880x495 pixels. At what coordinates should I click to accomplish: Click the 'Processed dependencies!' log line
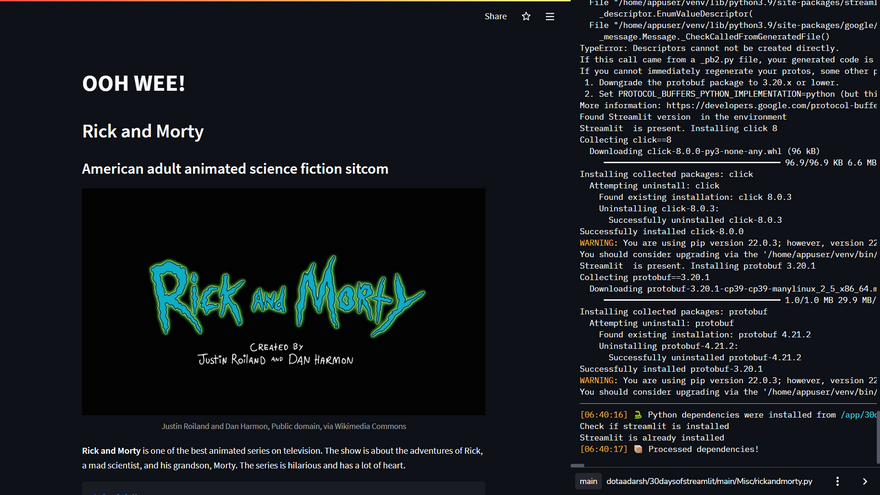[x=703, y=449]
